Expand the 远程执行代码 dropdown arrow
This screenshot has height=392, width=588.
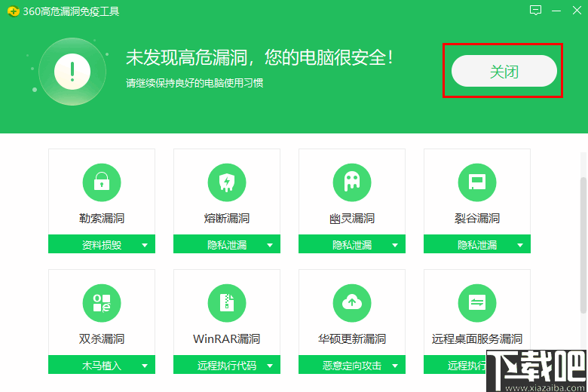coord(270,366)
